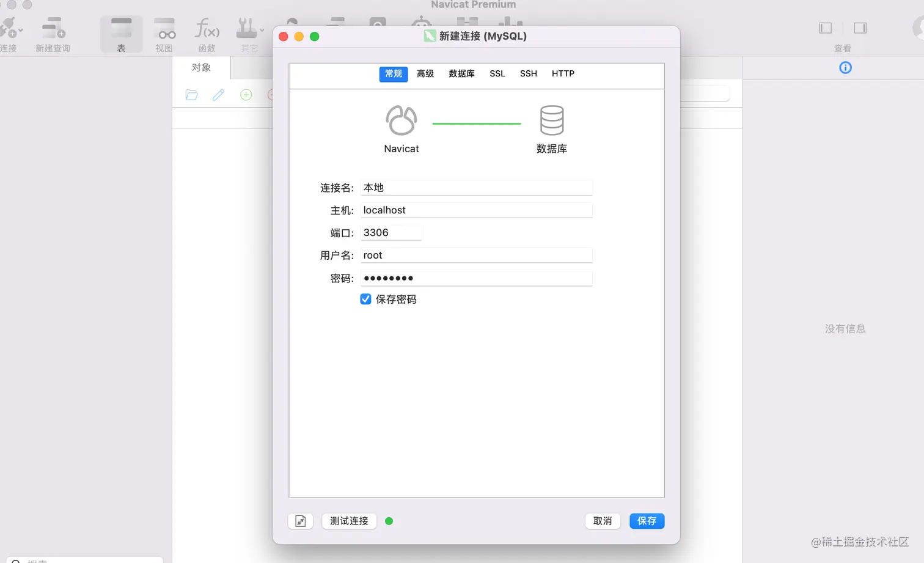
Task: Toggle the right sidebar pane icon
Action: coord(860,28)
